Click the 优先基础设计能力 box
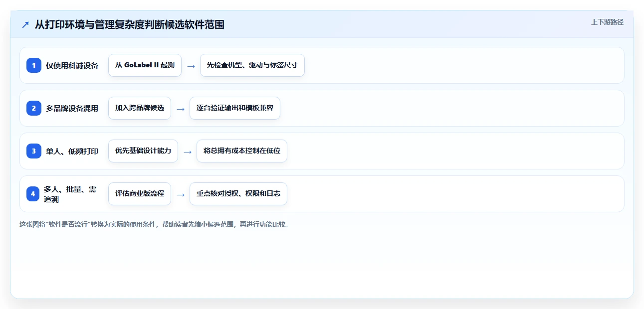This screenshot has height=309, width=644. point(143,151)
